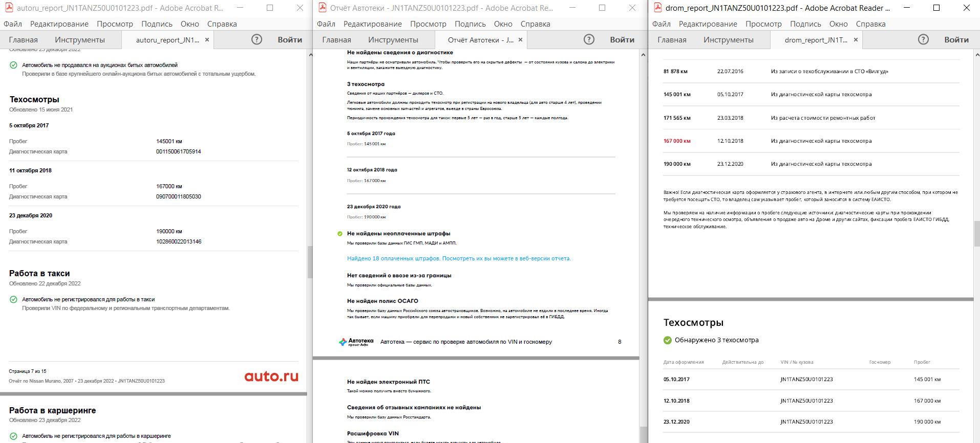
Task: Open Справка menu in the drom_report window
Action: [x=871, y=24]
